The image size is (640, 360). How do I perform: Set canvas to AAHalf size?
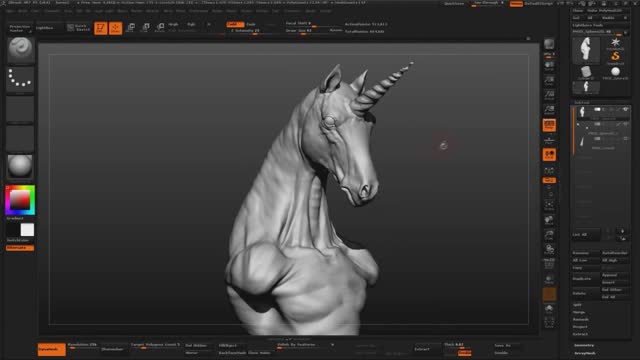pyautogui.click(x=549, y=110)
